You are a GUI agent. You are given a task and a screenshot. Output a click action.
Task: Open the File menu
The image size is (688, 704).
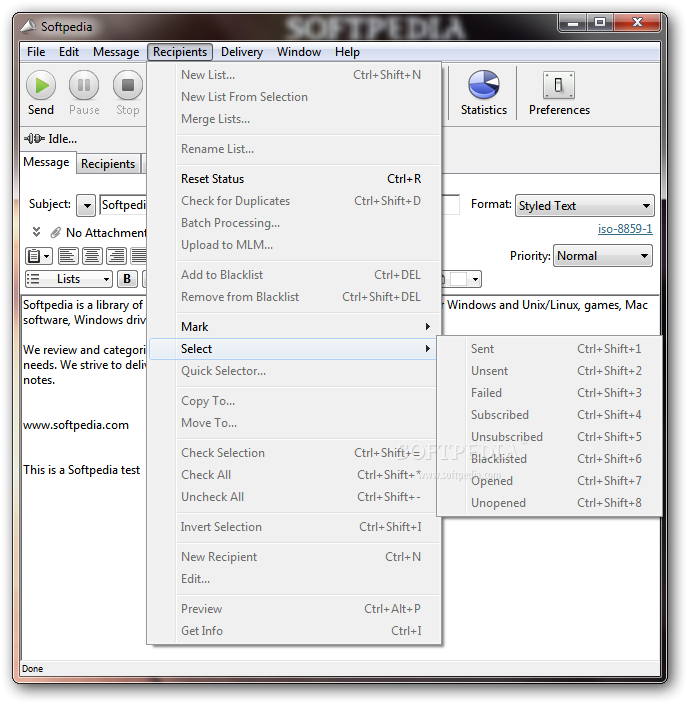pyautogui.click(x=36, y=52)
